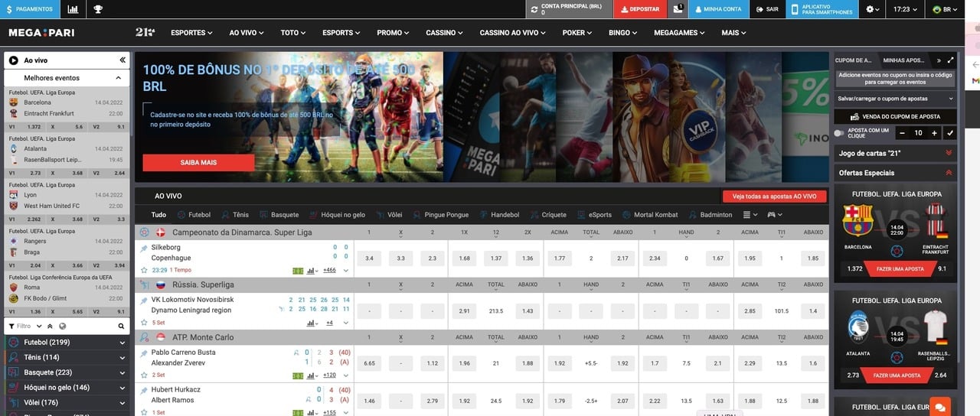Pin the Silkeborg vs Copenhague event
The height and width of the screenshot is (416, 980).
pos(143,249)
